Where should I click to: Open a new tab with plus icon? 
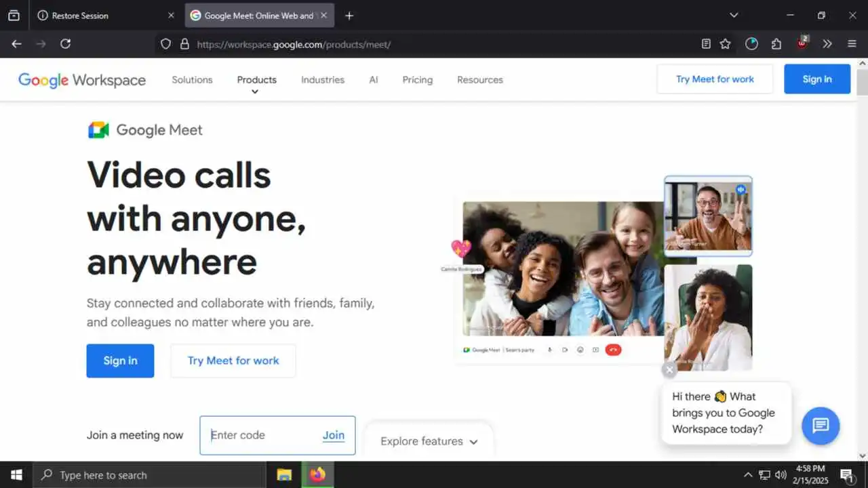[349, 16]
